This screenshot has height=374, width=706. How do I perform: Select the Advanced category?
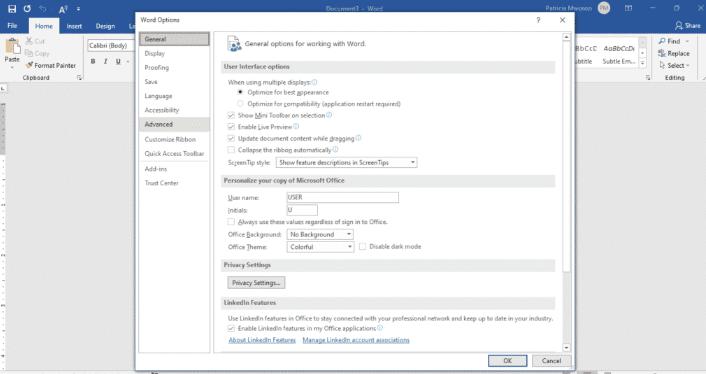174,124
